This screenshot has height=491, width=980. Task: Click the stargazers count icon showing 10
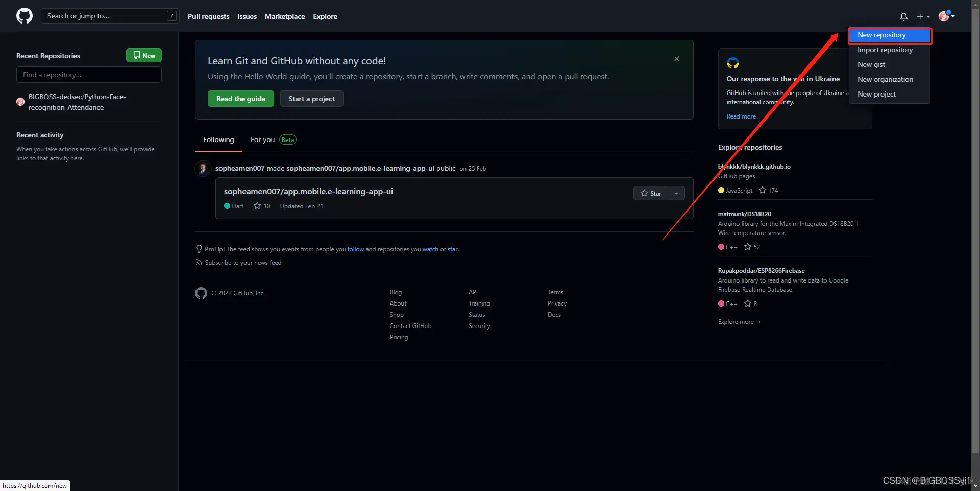pyautogui.click(x=257, y=206)
